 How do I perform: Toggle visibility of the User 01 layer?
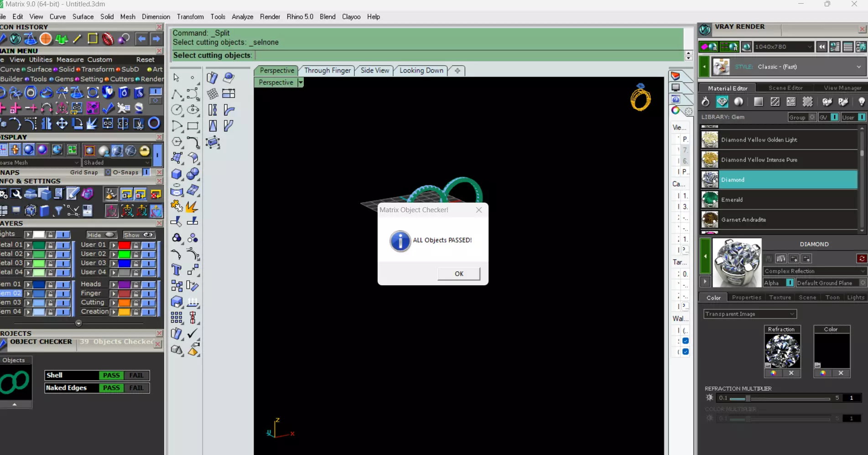[x=148, y=245]
